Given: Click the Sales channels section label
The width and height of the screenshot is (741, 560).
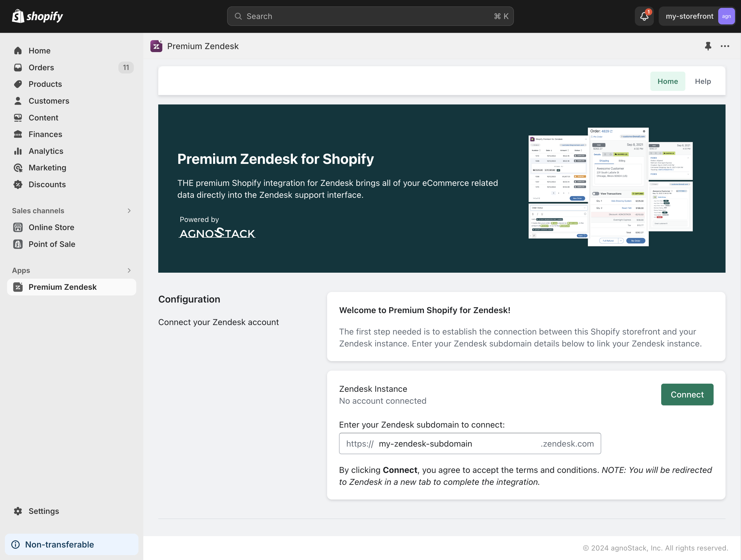Looking at the screenshot, I should click(x=38, y=211).
